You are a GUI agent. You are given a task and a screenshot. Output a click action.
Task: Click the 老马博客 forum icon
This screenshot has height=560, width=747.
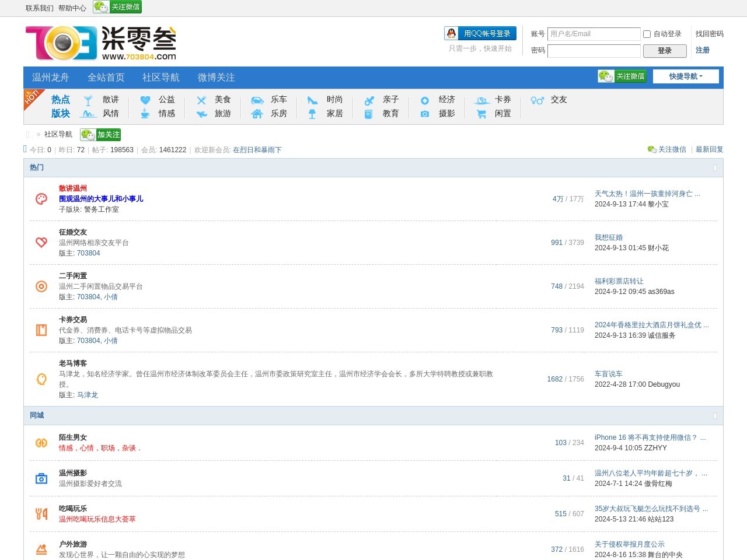coord(41,379)
